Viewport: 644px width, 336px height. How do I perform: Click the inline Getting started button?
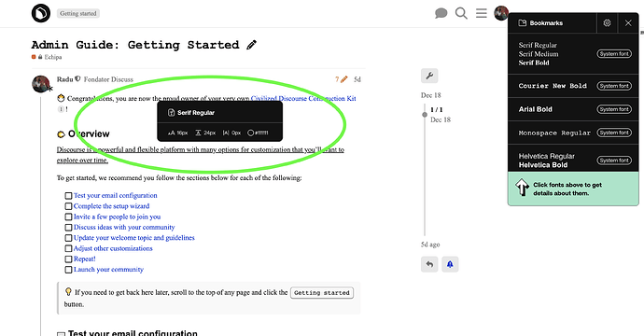pyautogui.click(x=322, y=293)
